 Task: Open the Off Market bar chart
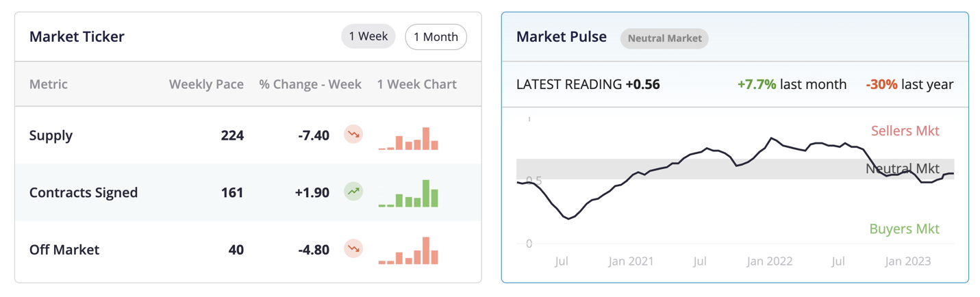pos(408,250)
